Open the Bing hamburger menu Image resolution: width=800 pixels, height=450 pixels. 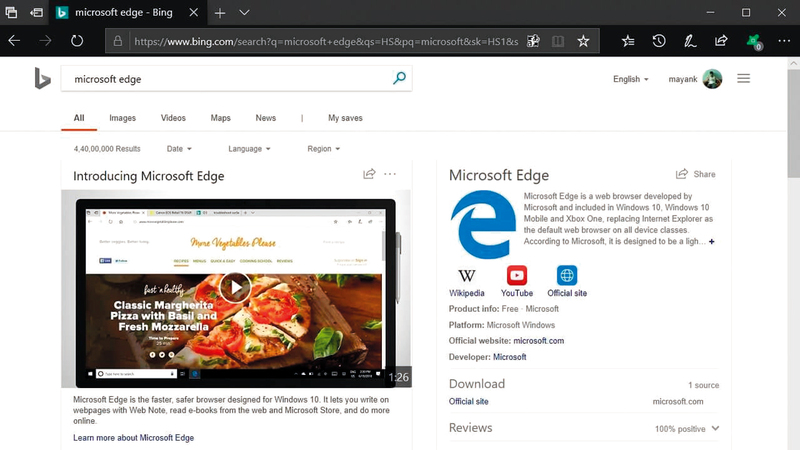(743, 78)
